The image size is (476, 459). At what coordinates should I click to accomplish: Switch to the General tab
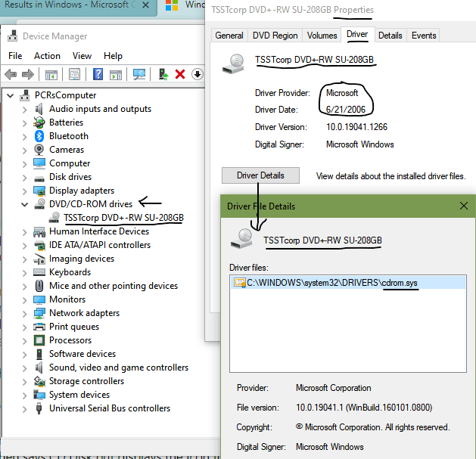pos(229,36)
